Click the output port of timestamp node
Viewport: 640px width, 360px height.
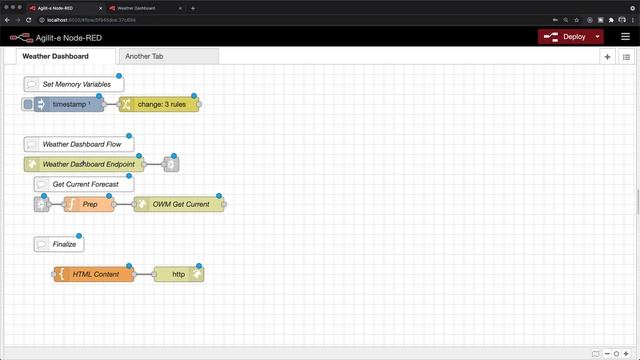click(x=104, y=104)
